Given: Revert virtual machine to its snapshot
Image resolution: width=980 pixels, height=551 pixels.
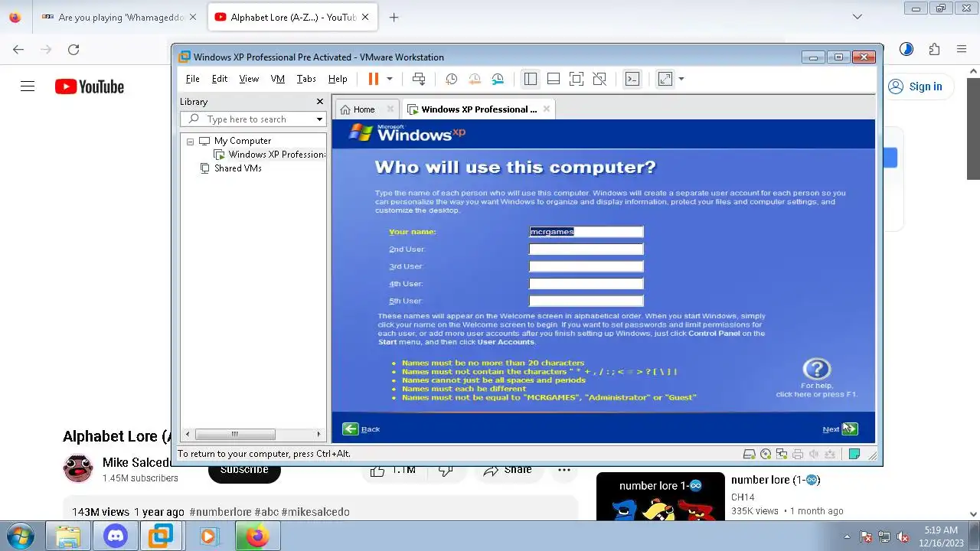Looking at the screenshot, I should tap(475, 79).
